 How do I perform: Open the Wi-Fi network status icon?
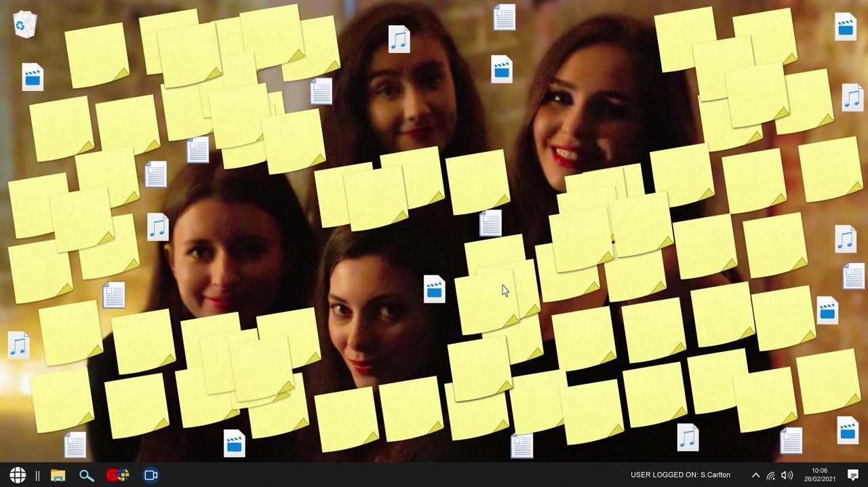pyautogui.click(x=771, y=475)
